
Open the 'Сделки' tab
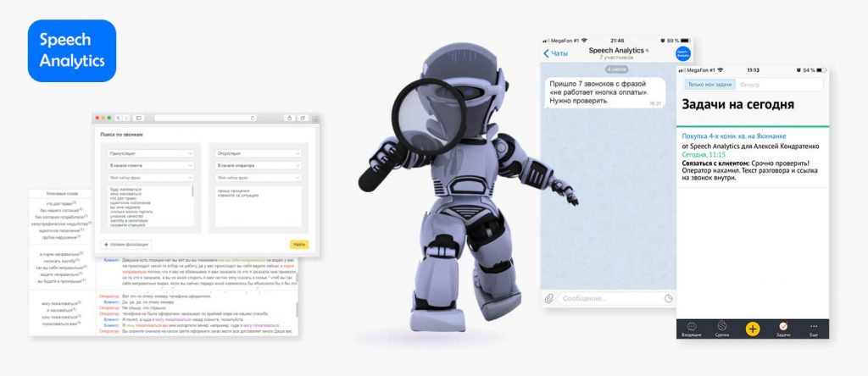click(722, 329)
